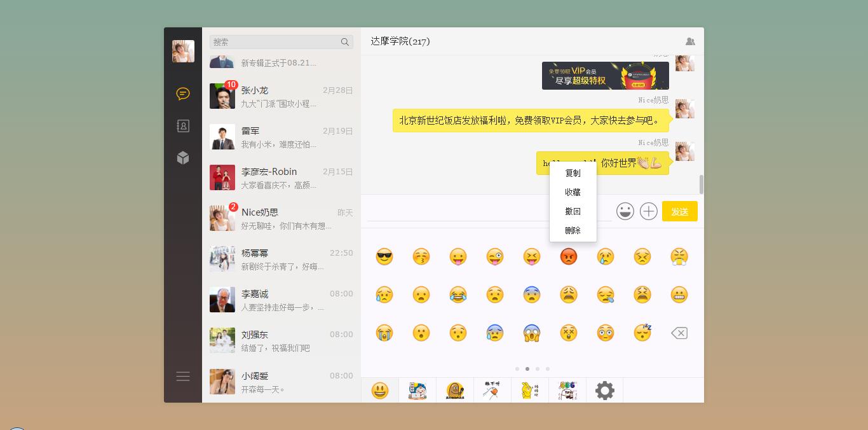
Task: Open Nice奶思 conversation in the list
Action: pos(281,219)
